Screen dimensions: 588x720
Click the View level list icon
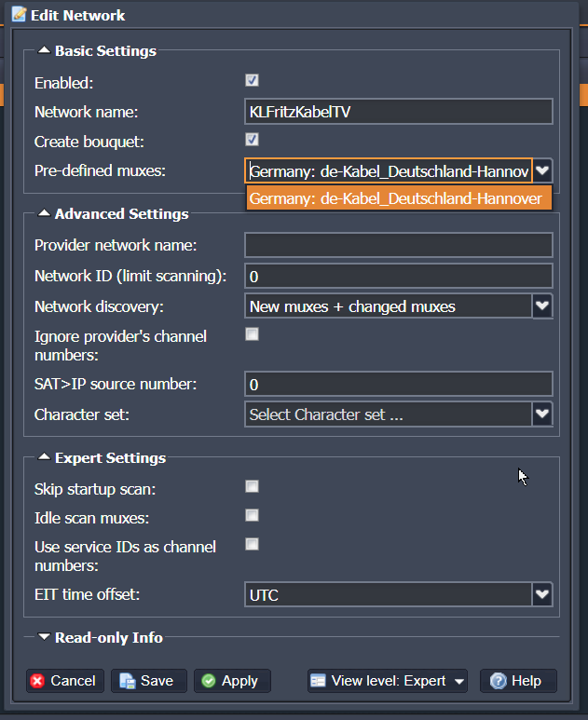pos(318,681)
